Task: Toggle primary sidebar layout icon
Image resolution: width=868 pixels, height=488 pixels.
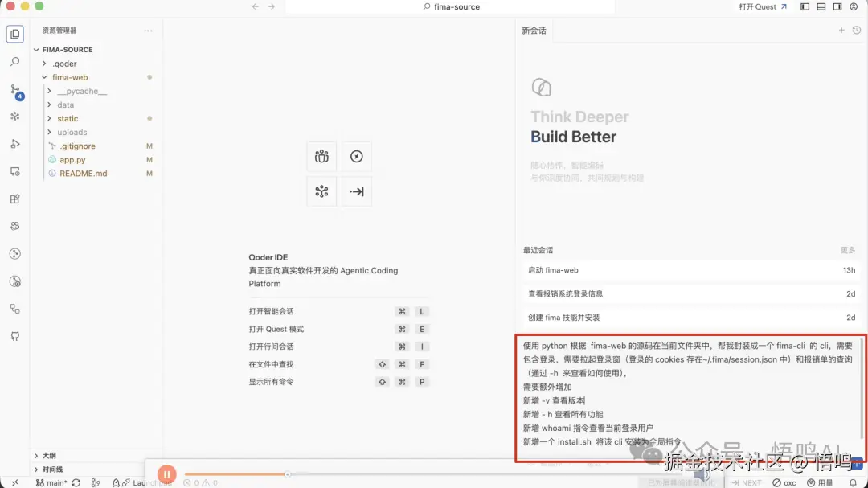Action: click(805, 6)
